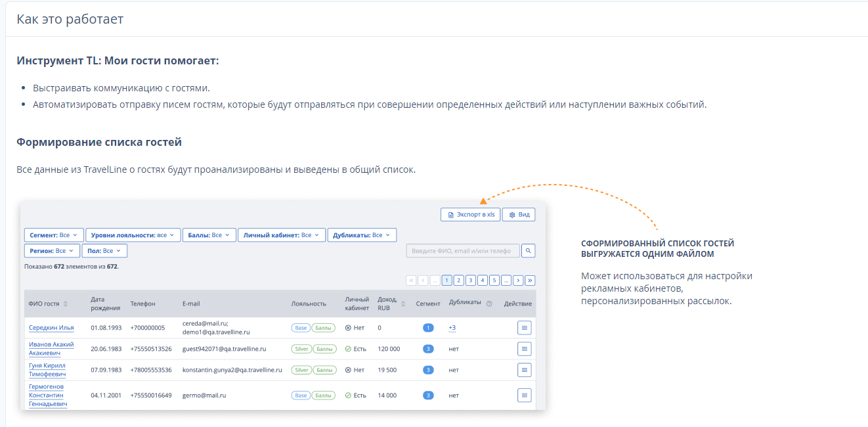Click the Экспорт в xls button
This screenshot has width=868, height=427.
(470, 215)
